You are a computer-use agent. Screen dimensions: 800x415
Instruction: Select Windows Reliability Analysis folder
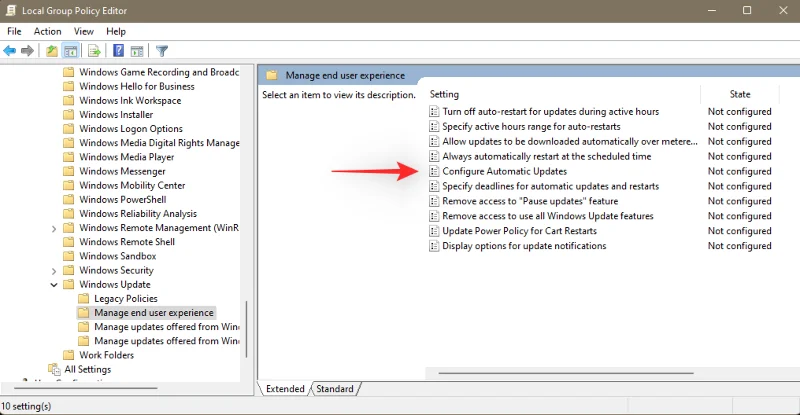138,214
